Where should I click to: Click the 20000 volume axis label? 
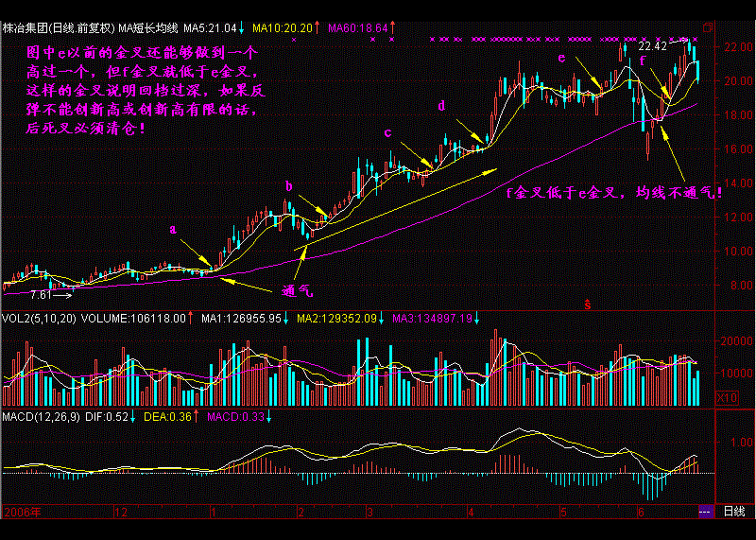(x=737, y=341)
